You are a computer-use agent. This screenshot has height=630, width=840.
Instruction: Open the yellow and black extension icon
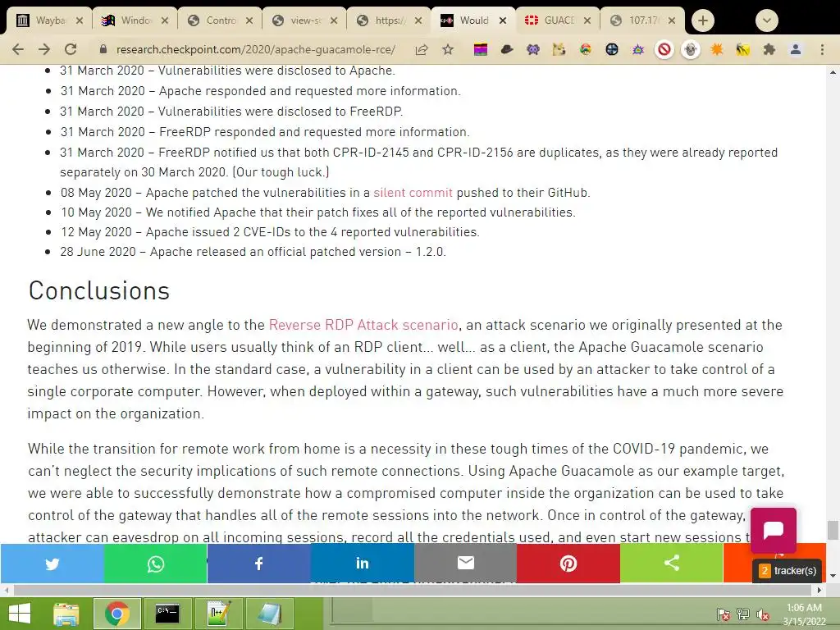743,50
